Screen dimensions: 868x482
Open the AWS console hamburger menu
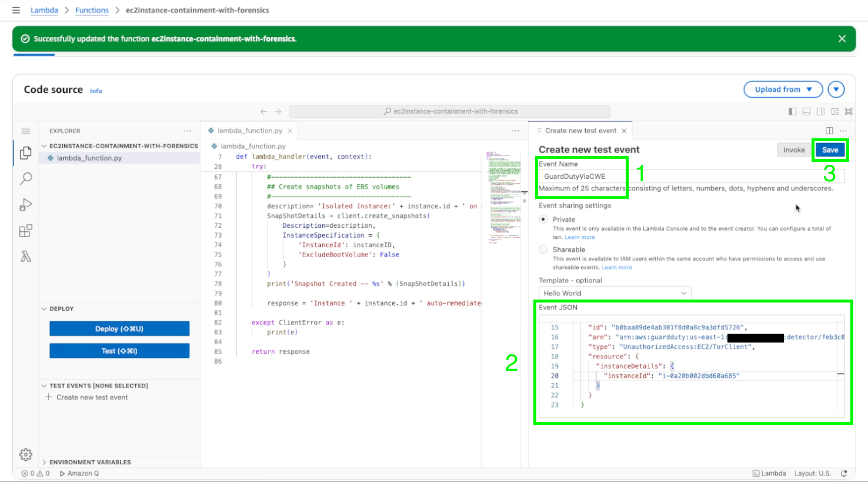pos(16,10)
